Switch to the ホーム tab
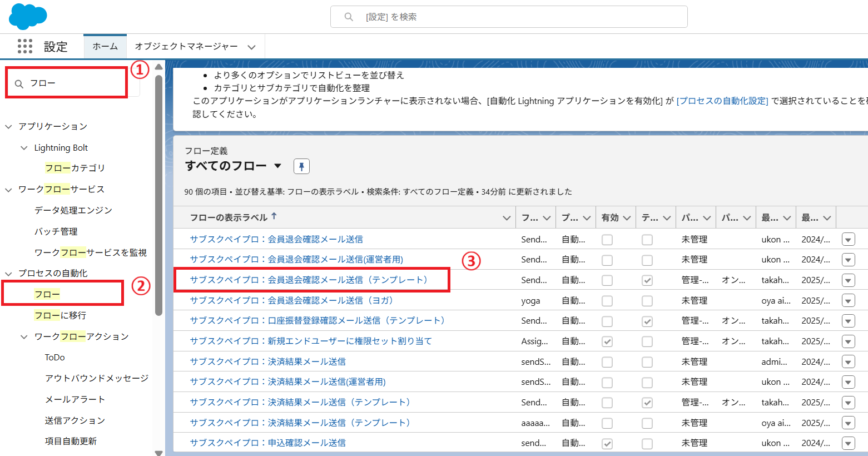 (105, 46)
